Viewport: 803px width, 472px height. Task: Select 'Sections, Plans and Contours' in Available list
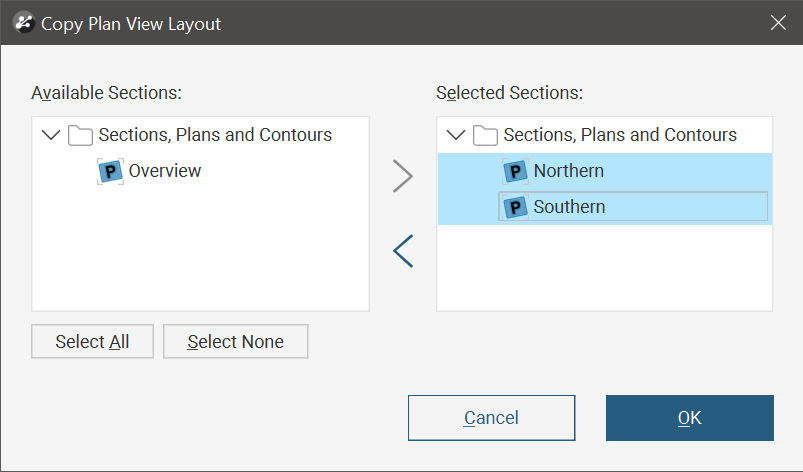coord(215,135)
